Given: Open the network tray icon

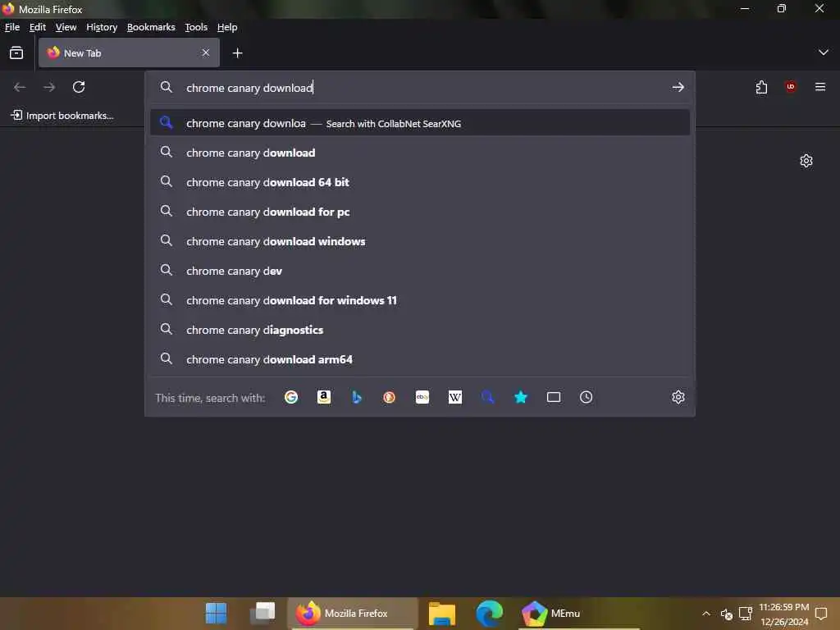Looking at the screenshot, I should [745, 613].
